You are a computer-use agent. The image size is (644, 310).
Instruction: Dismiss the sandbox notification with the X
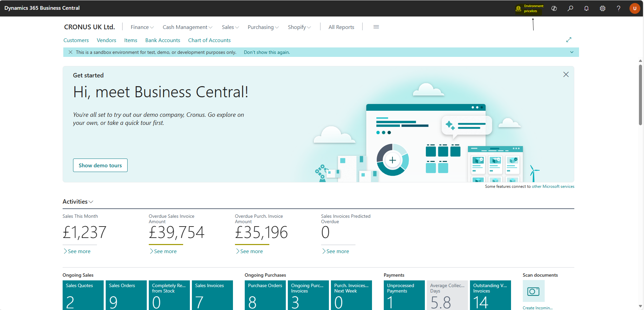pos(70,52)
